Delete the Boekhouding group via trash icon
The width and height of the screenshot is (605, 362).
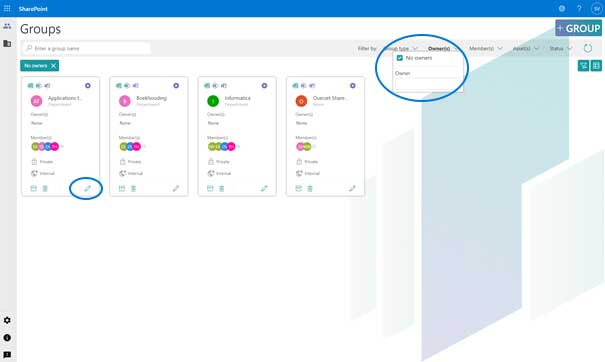click(x=133, y=188)
